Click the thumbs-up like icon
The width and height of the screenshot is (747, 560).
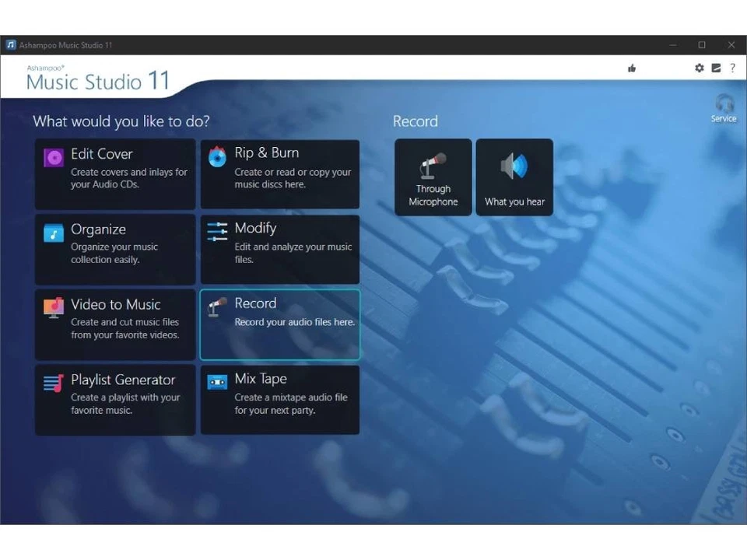[632, 68]
